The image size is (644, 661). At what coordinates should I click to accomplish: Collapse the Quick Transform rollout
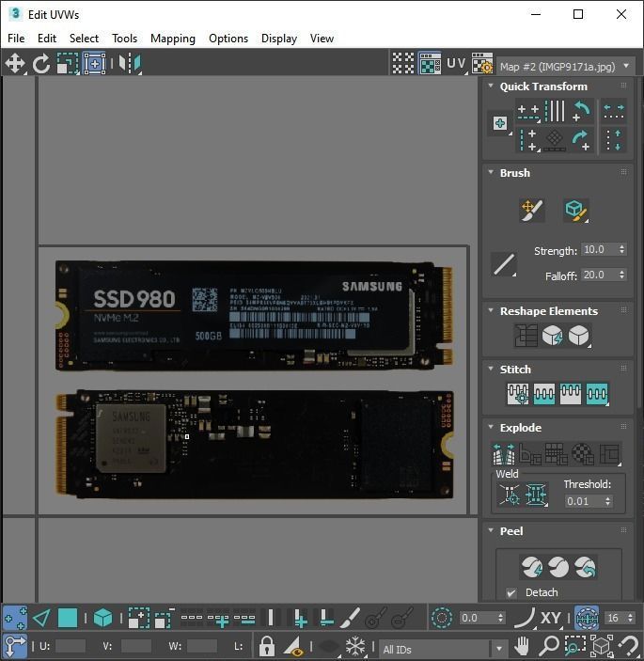(491, 86)
